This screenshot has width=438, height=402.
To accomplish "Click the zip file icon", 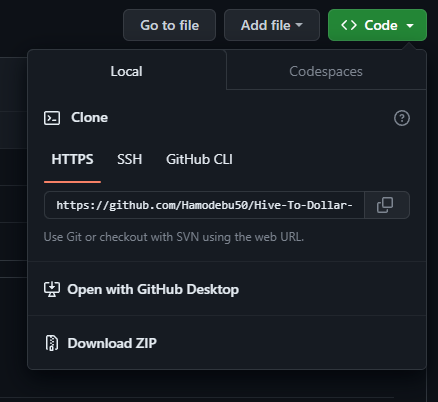I will click(x=52, y=343).
